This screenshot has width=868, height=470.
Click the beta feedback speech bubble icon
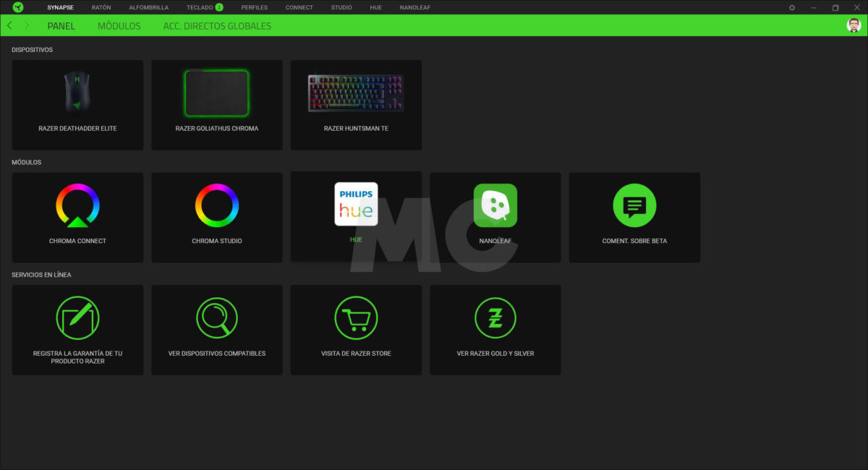tap(634, 206)
